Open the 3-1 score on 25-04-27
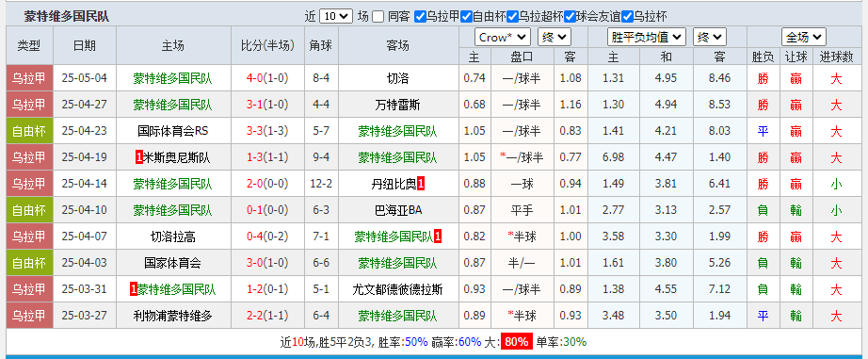The width and height of the screenshot is (868, 359). tap(254, 105)
